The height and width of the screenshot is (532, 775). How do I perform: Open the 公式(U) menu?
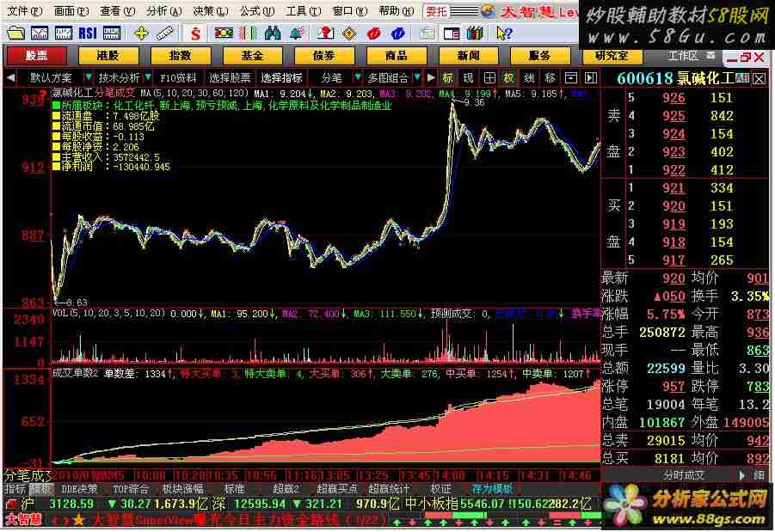point(256,10)
